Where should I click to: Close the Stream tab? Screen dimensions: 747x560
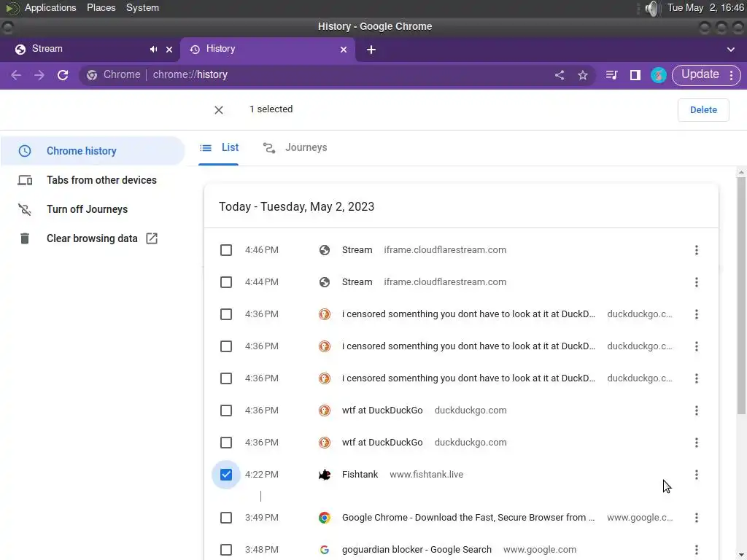[169, 50]
